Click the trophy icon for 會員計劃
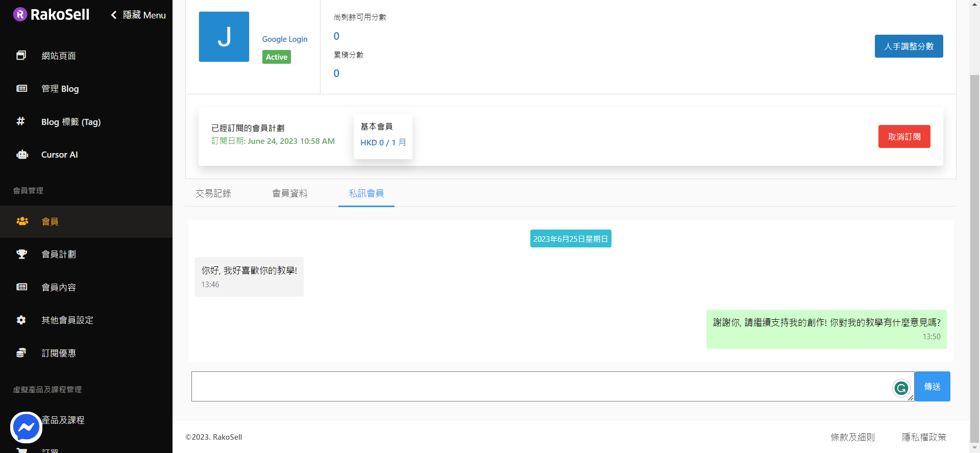 tap(21, 254)
